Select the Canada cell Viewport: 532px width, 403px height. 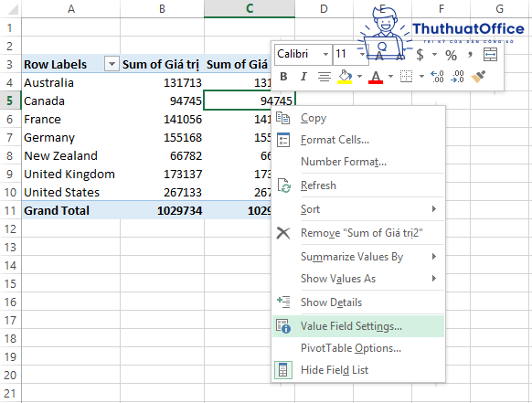point(71,101)
